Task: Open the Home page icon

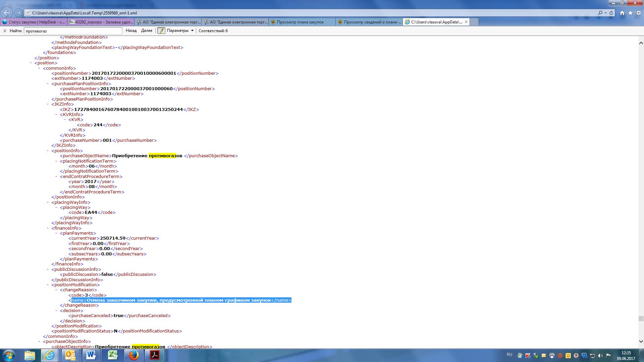Action: pyautogui.click(x=622, y=13)
